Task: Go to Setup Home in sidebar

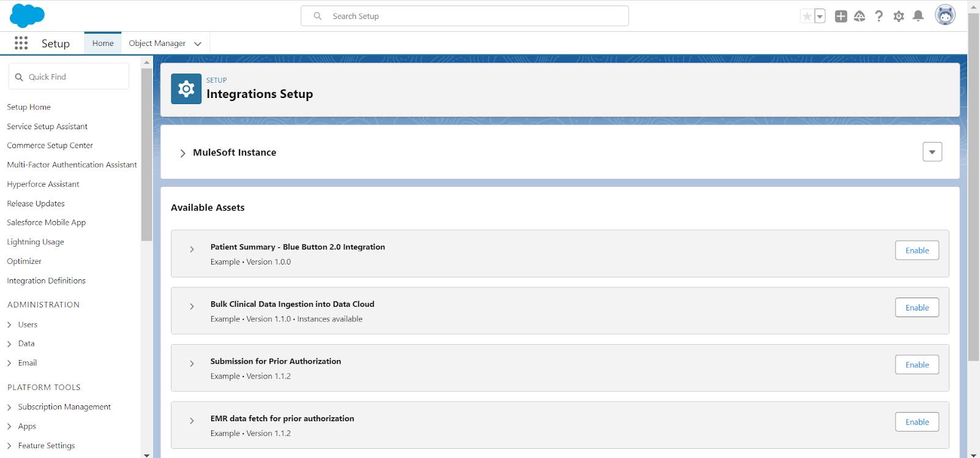Action: click(29, 107)
